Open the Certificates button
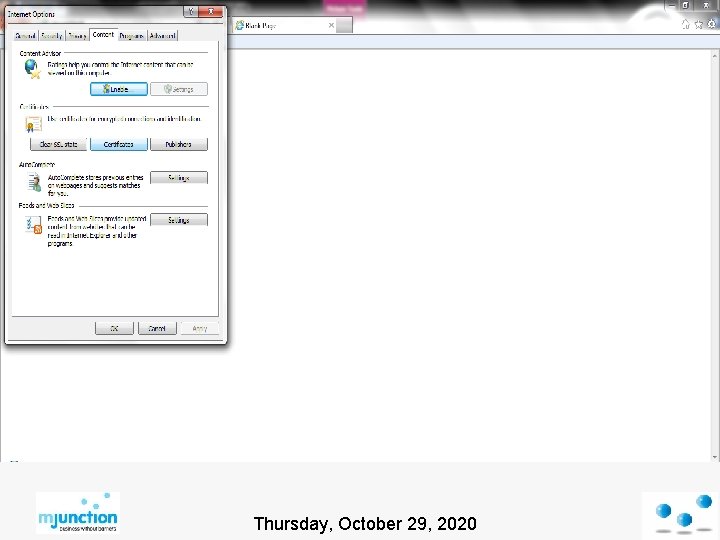The width and height of the screenshot is (720, 540). point(118,144)
